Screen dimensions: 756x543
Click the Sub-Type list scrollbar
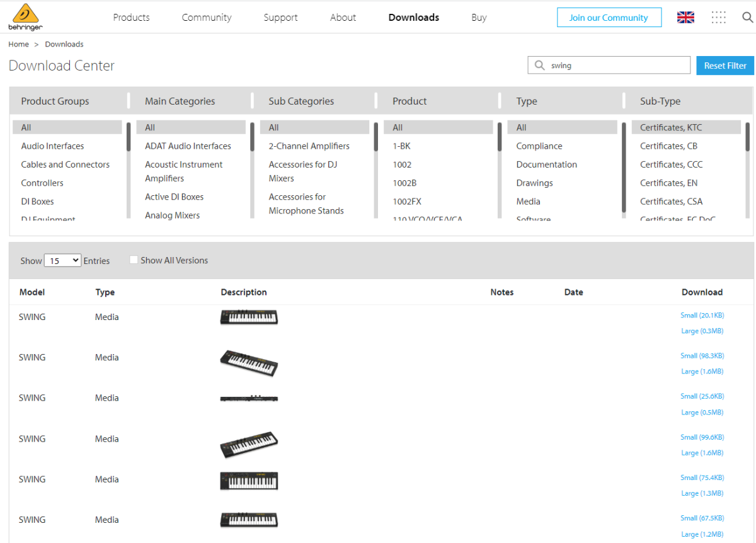(x=748, y=137)
